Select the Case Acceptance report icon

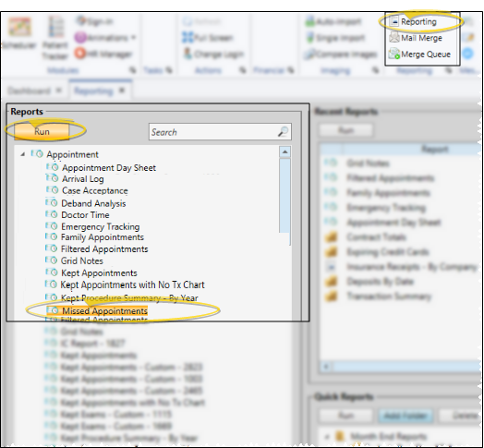point(52,190)
